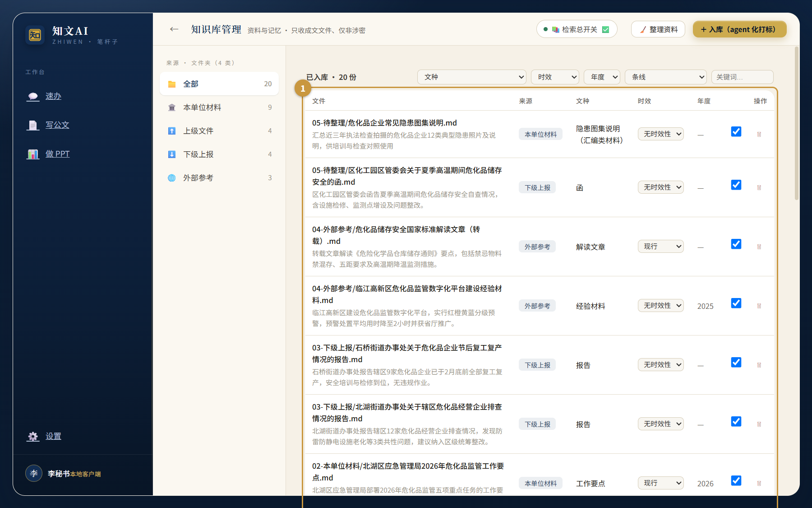
Task: Focus the 关键词 search field
Action: (x=742, y=77)
